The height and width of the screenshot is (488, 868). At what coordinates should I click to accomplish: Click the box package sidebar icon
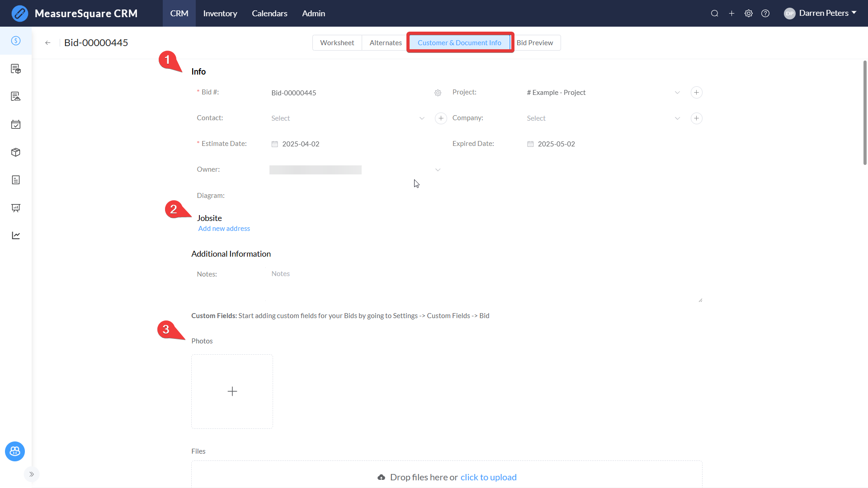pyautogui.click(x=16, y=152)
